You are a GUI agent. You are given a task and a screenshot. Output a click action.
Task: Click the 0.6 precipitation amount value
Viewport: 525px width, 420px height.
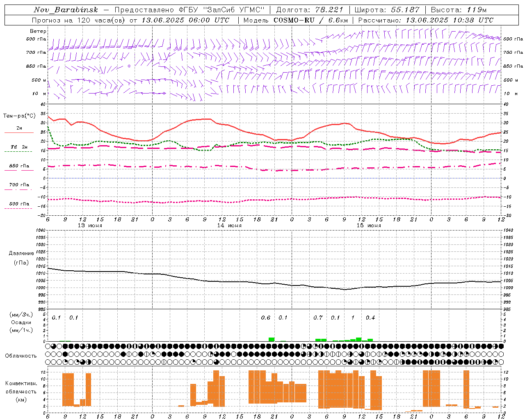tap(266, 318)
